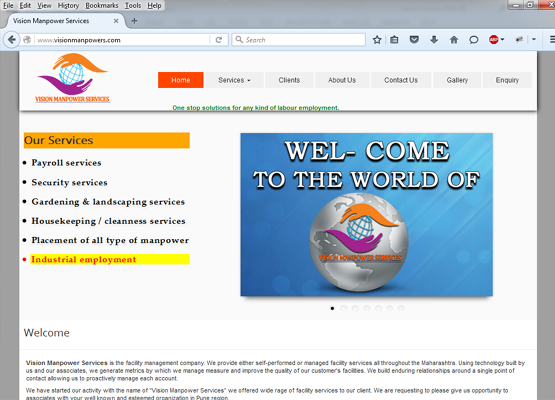
Task: Open the Downloads arrow icon
Action: click(434, 40)
